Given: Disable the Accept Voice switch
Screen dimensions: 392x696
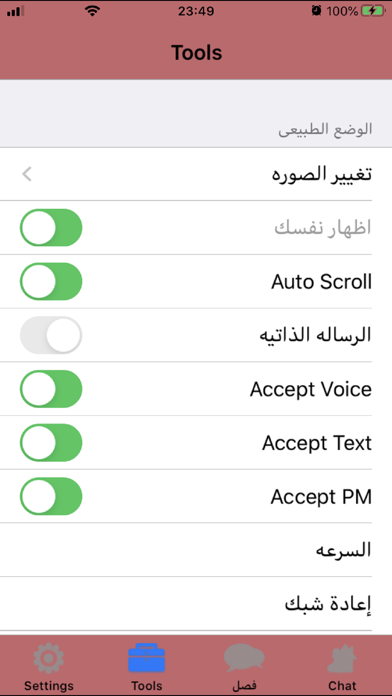Looking at the screenshot, I should pyautogui.click(x=51, y=389).
